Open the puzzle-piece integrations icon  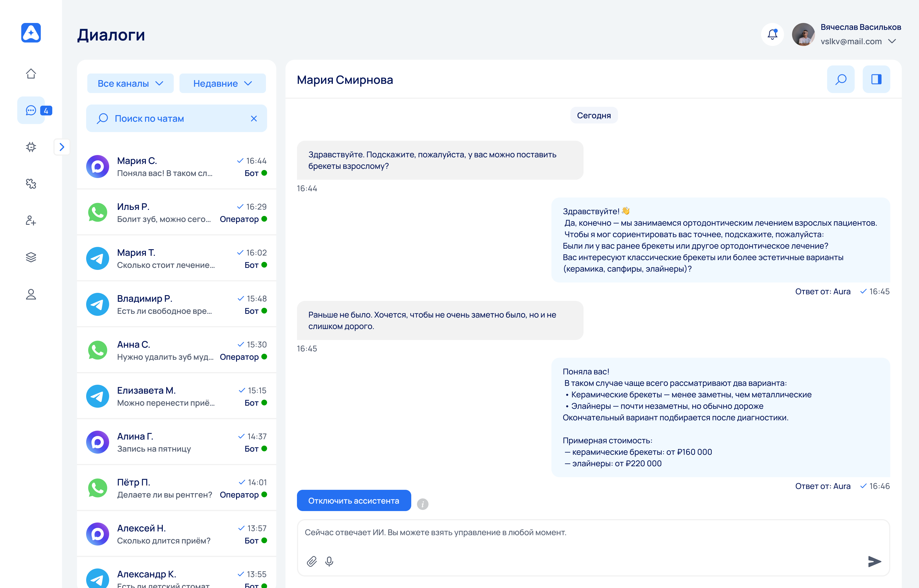click(31, 184)
